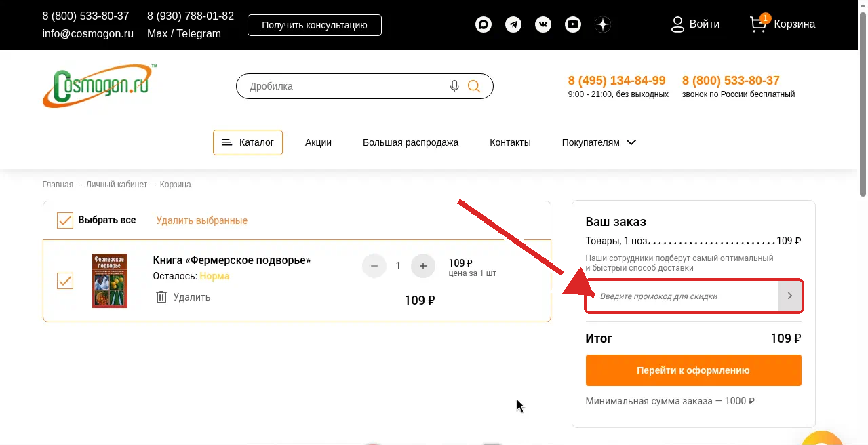Open book title Книга «Фермерское подворье»
The height and width of the screenshot is (445, 868).
point(232,260)
